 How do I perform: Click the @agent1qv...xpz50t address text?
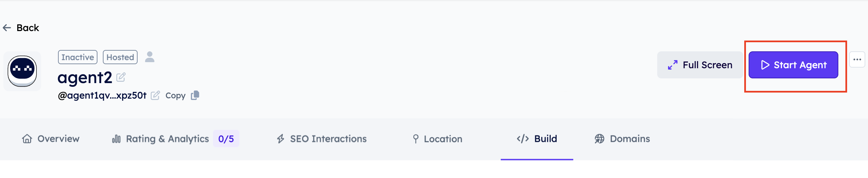point(102,96)
